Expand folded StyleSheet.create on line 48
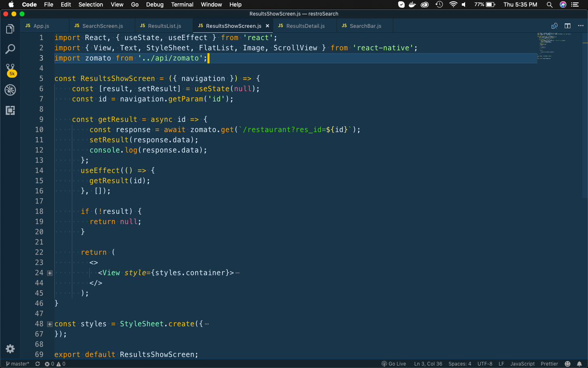The width and height of the screenshot is (588, 368). coord(50,324)
